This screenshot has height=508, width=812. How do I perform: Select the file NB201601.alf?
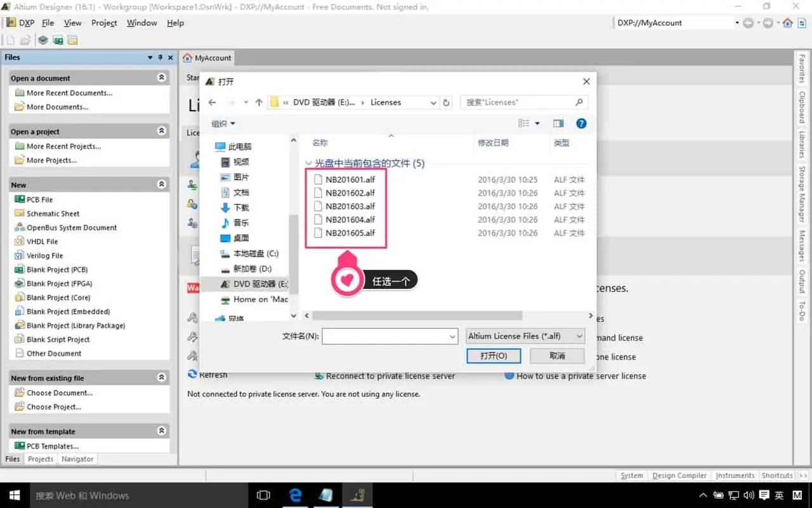(x=350, y=180)
